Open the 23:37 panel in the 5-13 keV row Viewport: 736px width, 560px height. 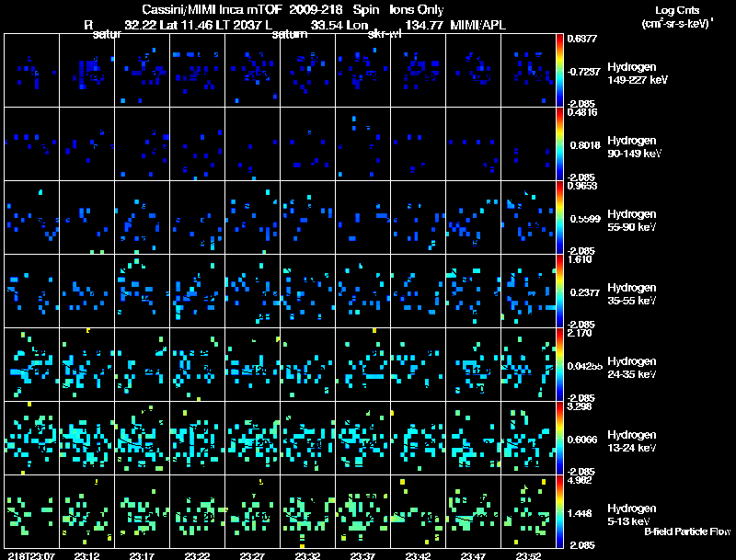362,511
